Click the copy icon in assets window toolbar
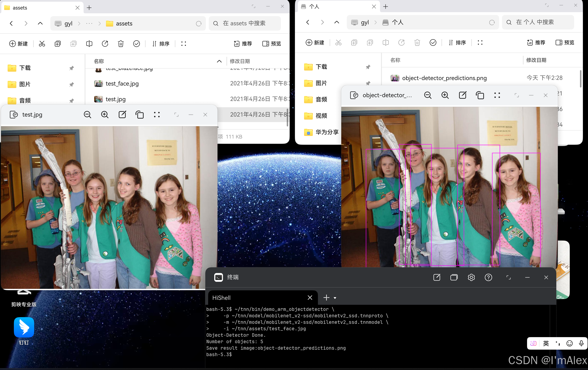The image size is (588, 370). pos(58,44)
